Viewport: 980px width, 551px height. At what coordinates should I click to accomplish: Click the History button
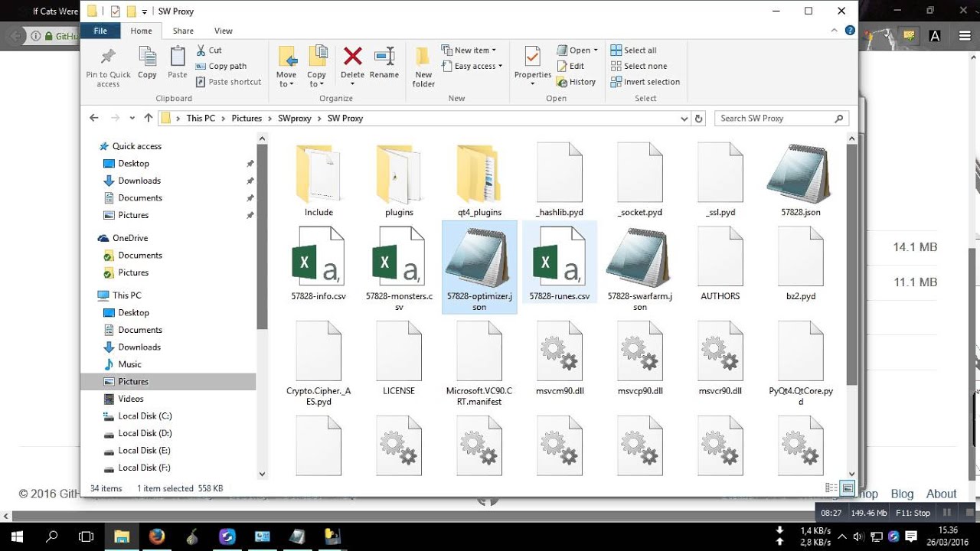(576, 82)
